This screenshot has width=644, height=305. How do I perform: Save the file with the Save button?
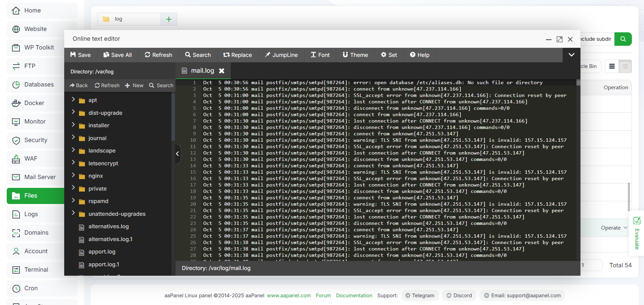[81, 55]
